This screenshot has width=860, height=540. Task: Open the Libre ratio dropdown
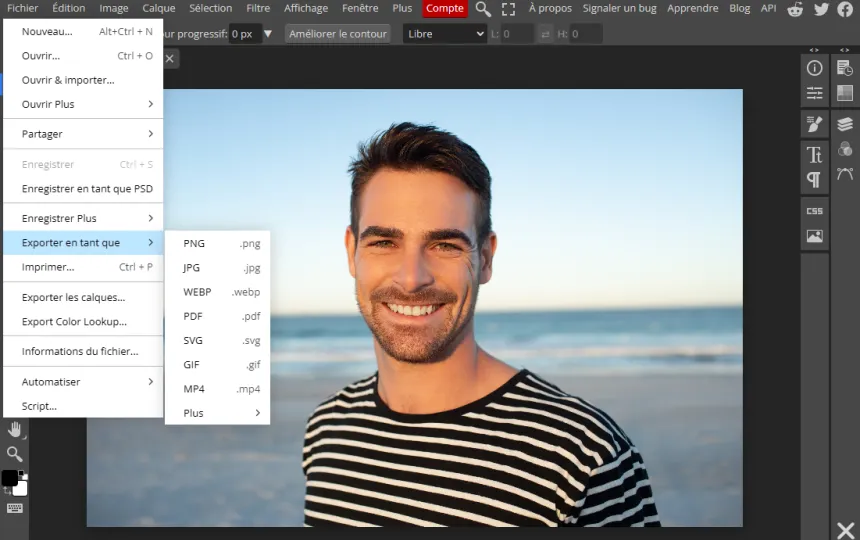pyautogui.click(x=445, y=34)
